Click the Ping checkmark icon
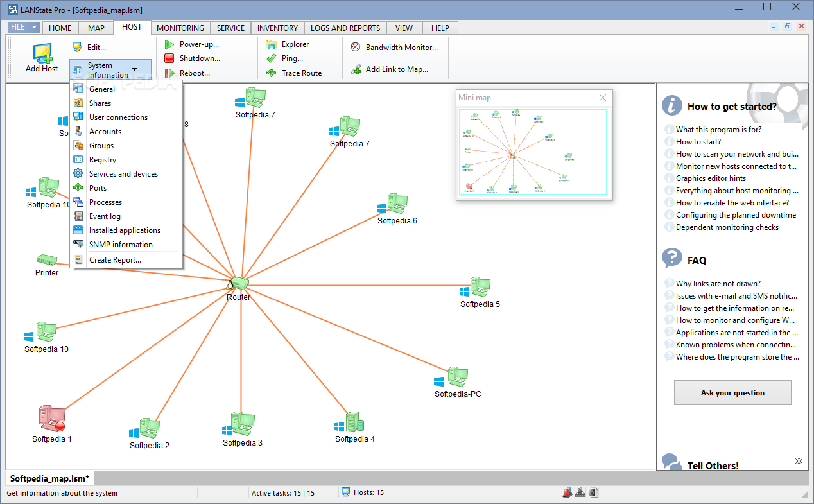814x504 pixels. tap(272, 58)
